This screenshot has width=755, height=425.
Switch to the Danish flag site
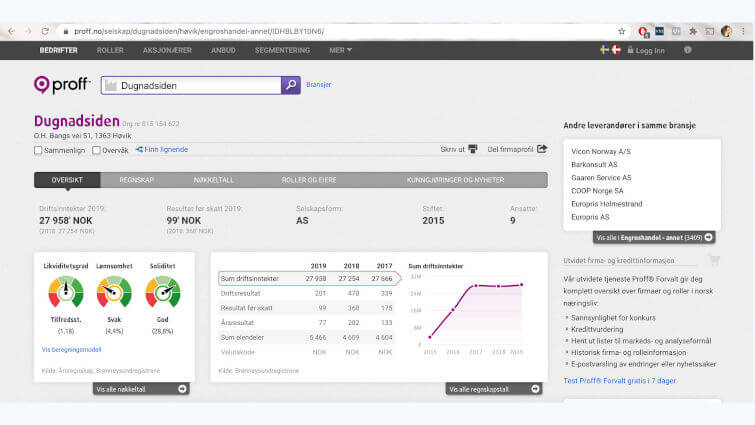(616, 50)
